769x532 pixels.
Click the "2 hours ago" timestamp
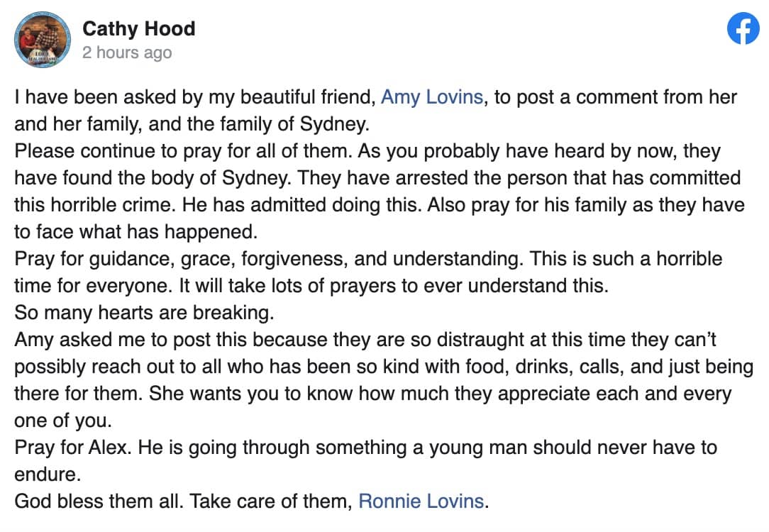tap(127, 52)
